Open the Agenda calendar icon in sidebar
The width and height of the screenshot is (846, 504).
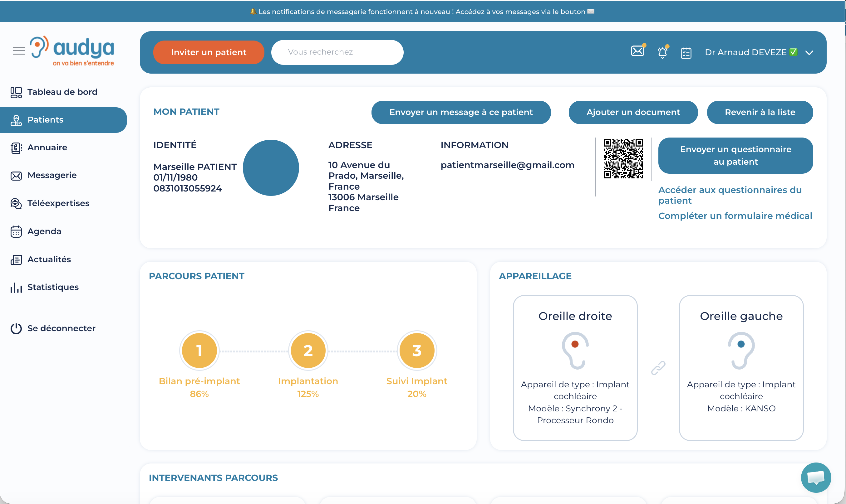point(16,231)
